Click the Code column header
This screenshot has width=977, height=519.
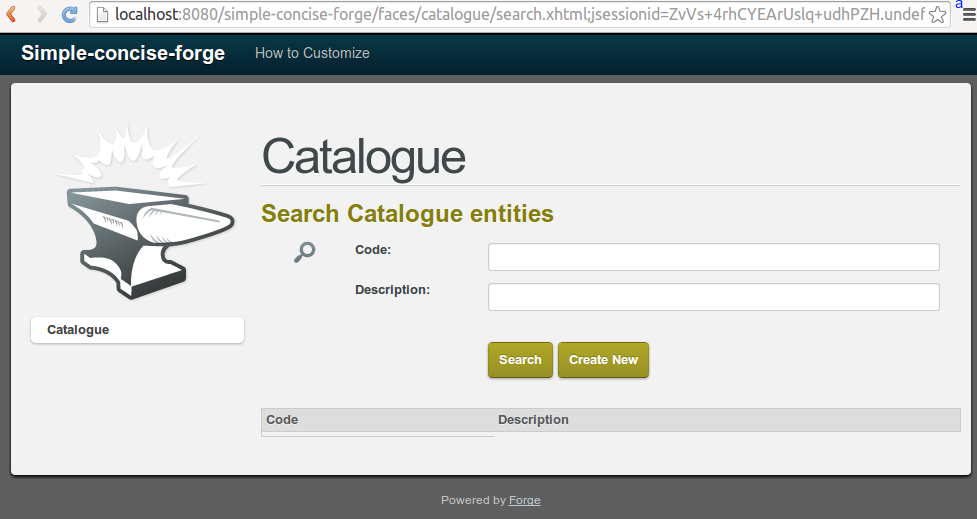(x=282, y=420)
